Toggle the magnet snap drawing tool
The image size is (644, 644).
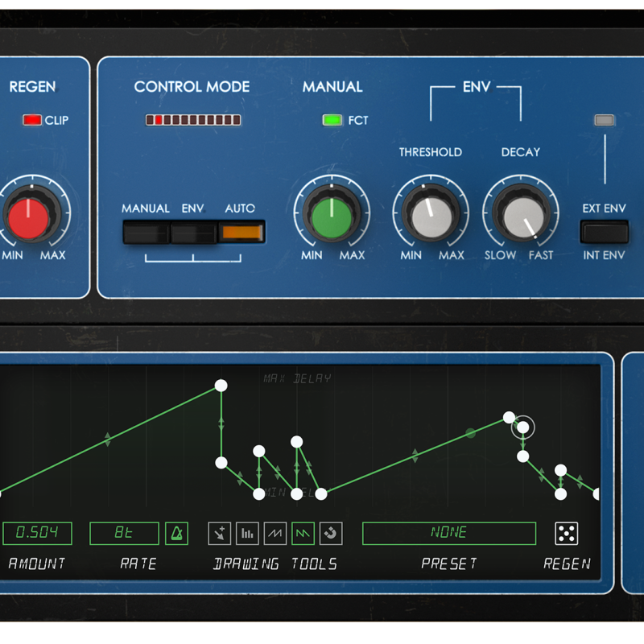click(331, 533)
